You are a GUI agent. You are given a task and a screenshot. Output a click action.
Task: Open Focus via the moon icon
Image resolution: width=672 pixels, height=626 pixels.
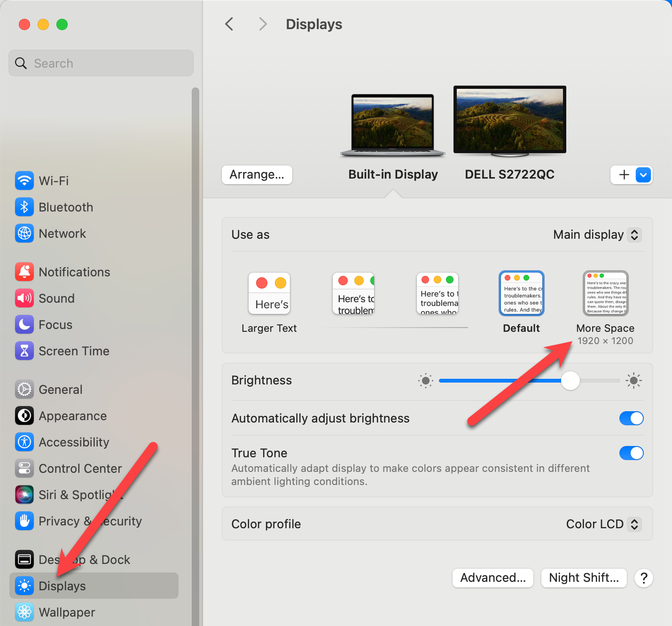pyautogui.click(x=24, y=324)
